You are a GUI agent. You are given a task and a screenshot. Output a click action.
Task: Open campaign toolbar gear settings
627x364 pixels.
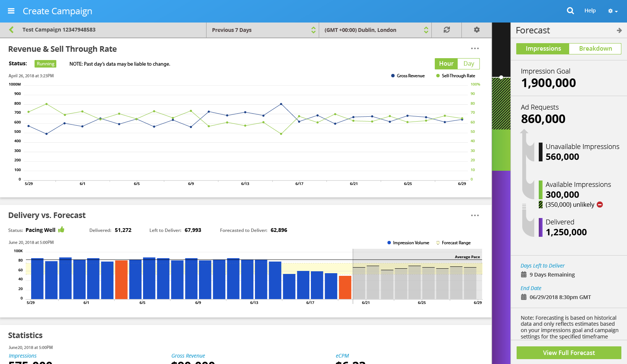pyautogui.click(x=476, y=30)
